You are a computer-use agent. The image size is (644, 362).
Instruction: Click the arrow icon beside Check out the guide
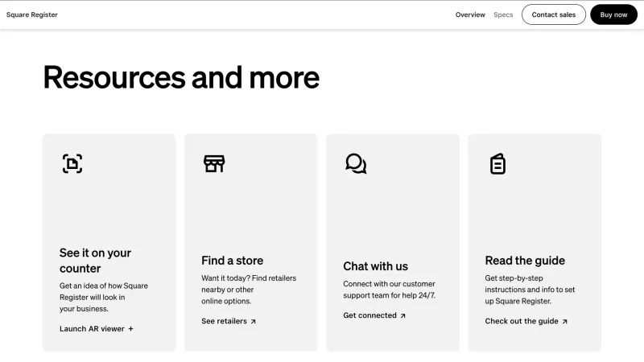564,321
